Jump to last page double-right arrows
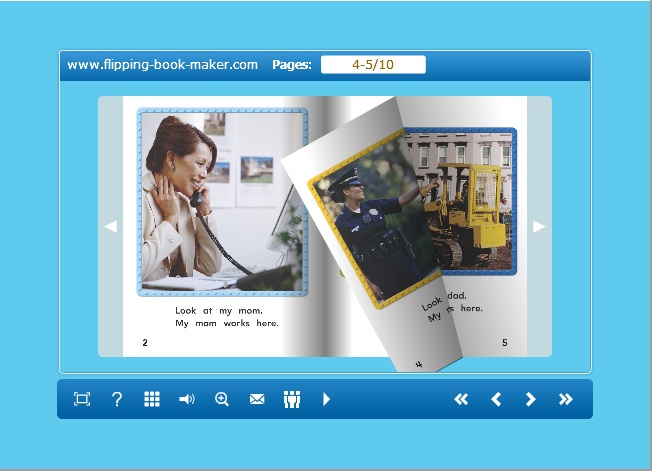Viewport: 652px width, 471px height. pyautogui.click(x=566, y=399)
